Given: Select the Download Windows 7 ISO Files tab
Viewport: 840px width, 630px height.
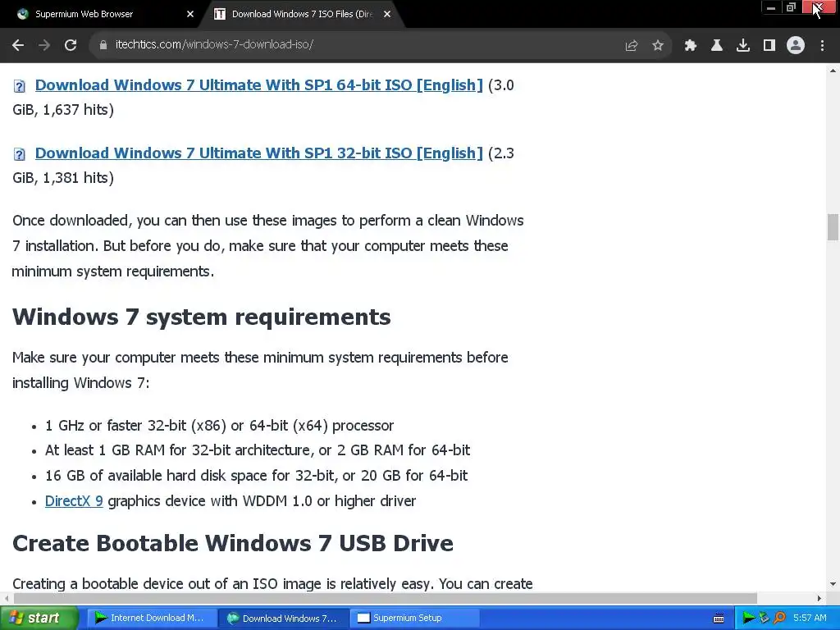Looking at the screenshot, I should (x=301, y=14).
